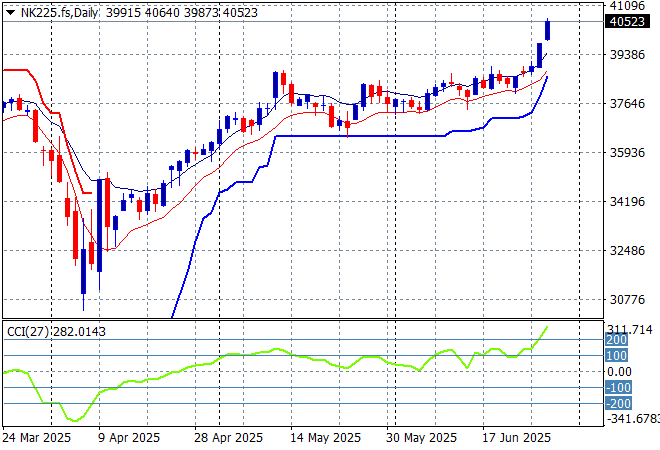Click the CCI -200 level marker
This screenshot has height=450, width=660.
(x=618, y=403)
